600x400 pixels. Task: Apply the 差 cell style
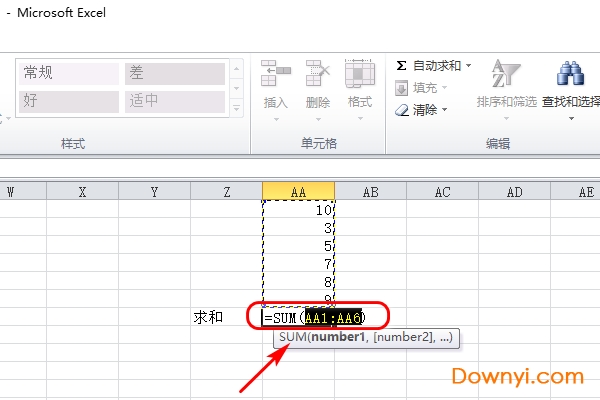(174, 73)
